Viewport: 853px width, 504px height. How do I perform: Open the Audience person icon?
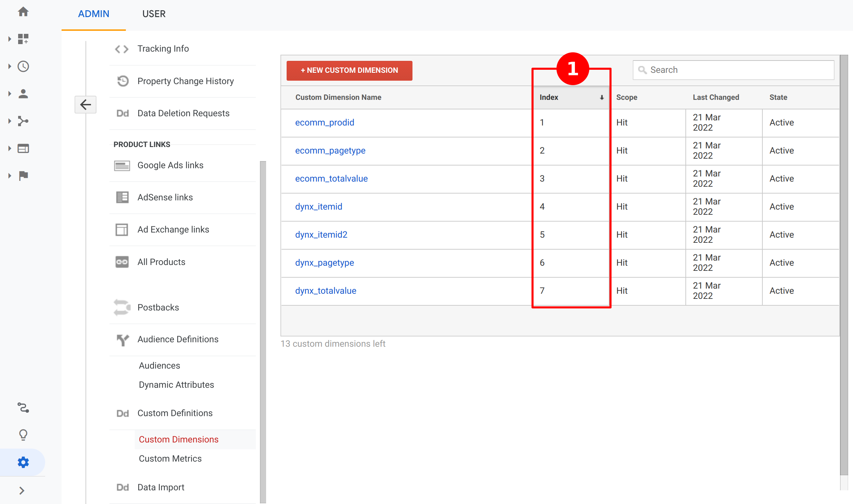click(23, 94)
